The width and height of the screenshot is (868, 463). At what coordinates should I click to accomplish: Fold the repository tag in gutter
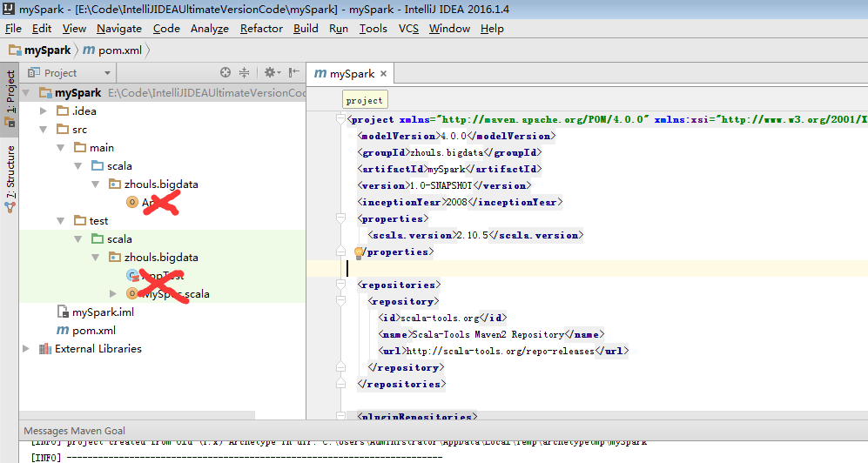341,301
